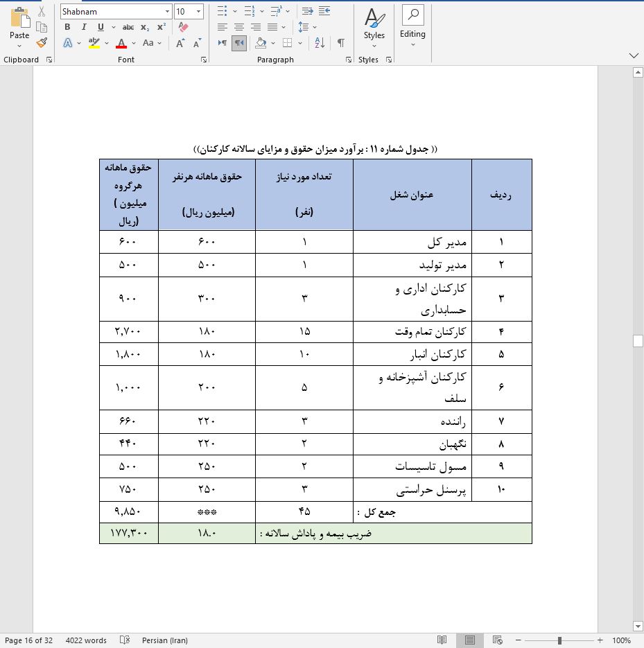Open Font dialog launcher
Viewport: 644px width, 648px height.
[204, 60]
